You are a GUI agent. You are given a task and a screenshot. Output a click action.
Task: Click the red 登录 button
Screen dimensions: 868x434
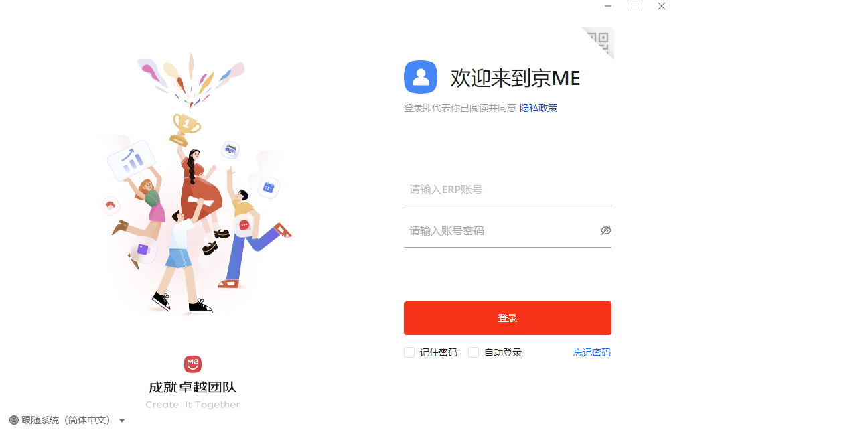508,318
